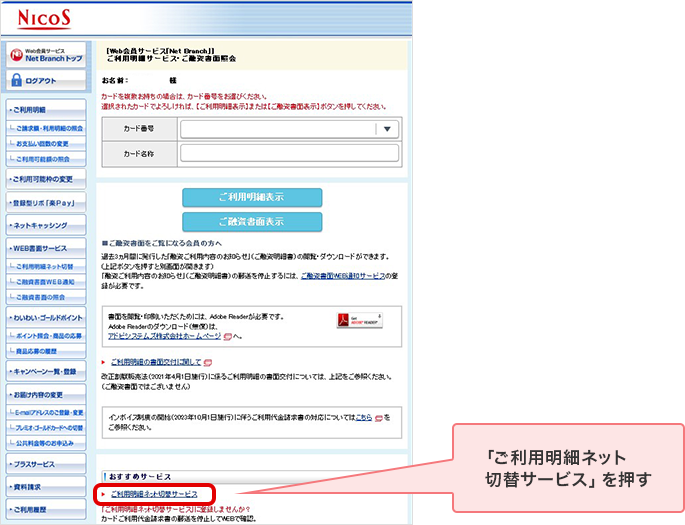Screen dimensions: 685x525
Task: Open アドビシステムズ株式会社ホームページ link
Action: (164, 336)
